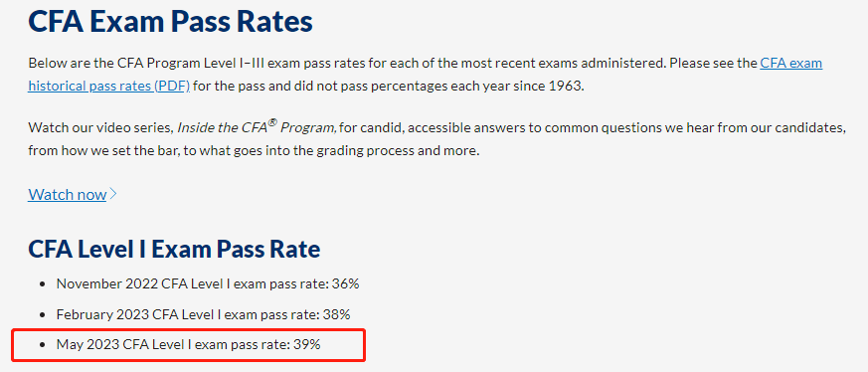The height and width of the screenshot is (372, 868).
Task: Click the bullet dot before February 2023
Action: [43, 315]
